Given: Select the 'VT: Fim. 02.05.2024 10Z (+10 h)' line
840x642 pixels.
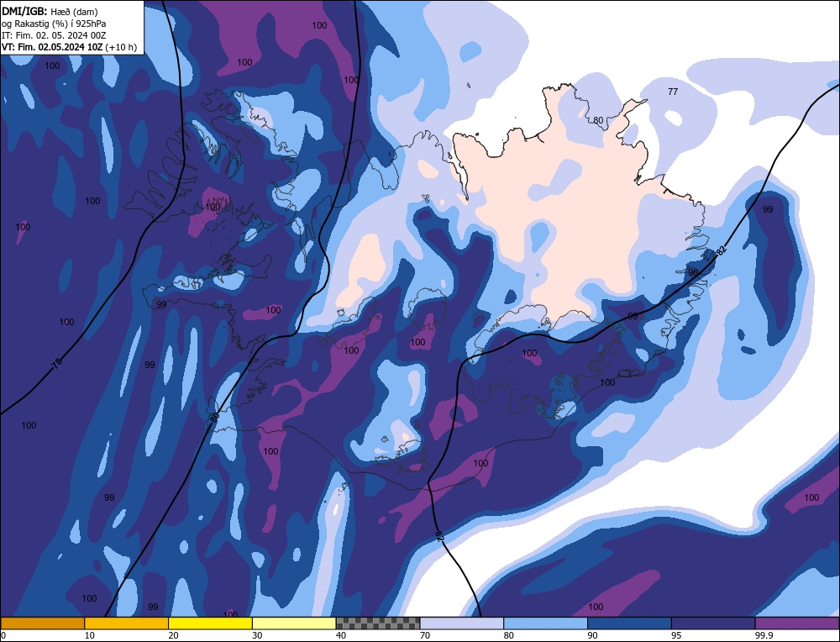Looking at the screenshot, I should point(69,47).
